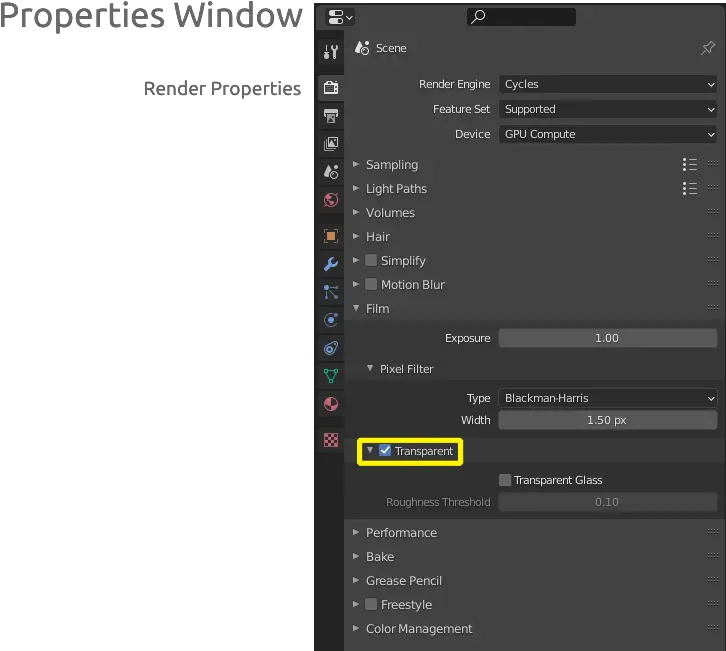Open the World Properties globe icon
Screen dimensions: 726x651
(331, 200)
